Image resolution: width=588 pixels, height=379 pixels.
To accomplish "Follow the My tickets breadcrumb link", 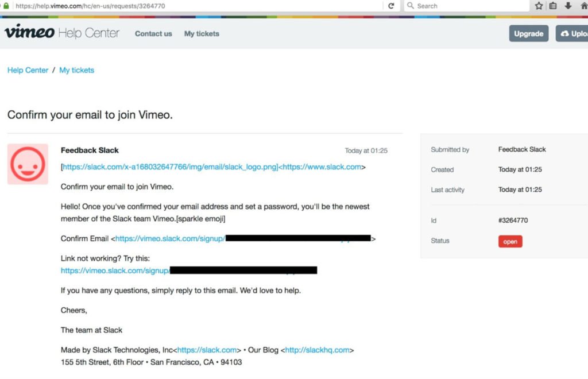I will click(x=76, y=70).
